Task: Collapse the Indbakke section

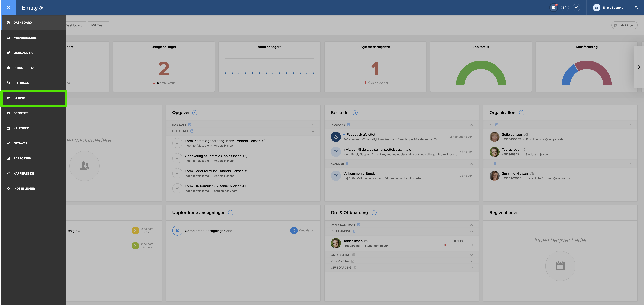Action: coord(471,125)
